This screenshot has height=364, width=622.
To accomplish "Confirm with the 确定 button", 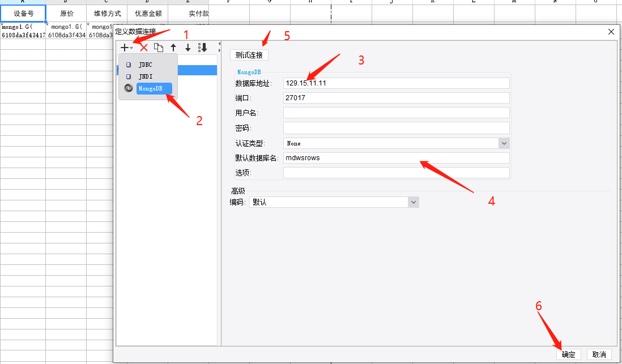I will (x=568, y=354).
